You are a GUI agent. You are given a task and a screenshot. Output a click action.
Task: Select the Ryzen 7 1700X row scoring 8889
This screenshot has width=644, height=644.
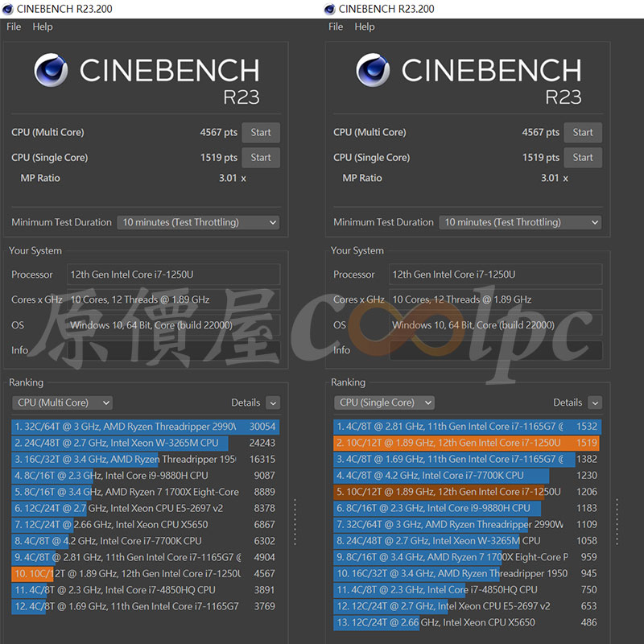[146, 492]
